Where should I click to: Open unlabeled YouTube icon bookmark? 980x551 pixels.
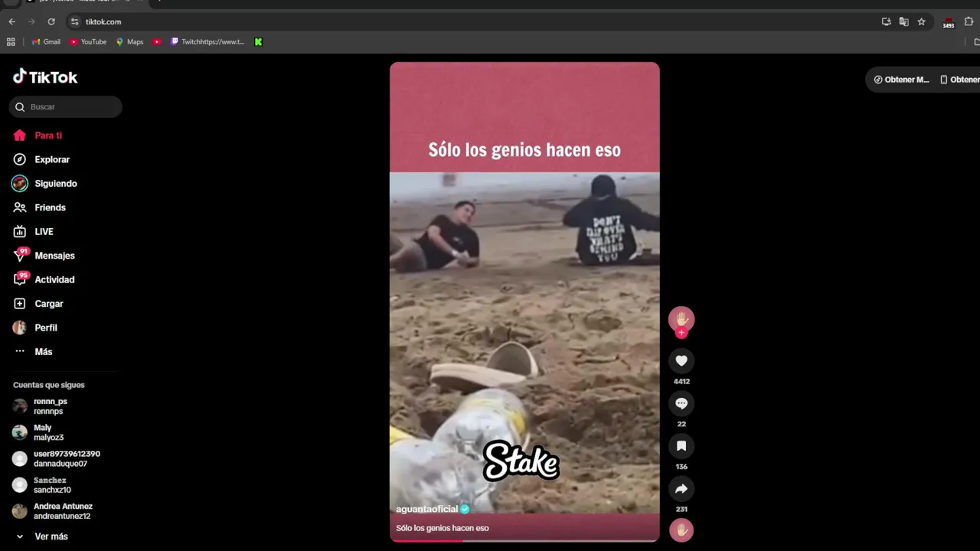pos(157,42)
